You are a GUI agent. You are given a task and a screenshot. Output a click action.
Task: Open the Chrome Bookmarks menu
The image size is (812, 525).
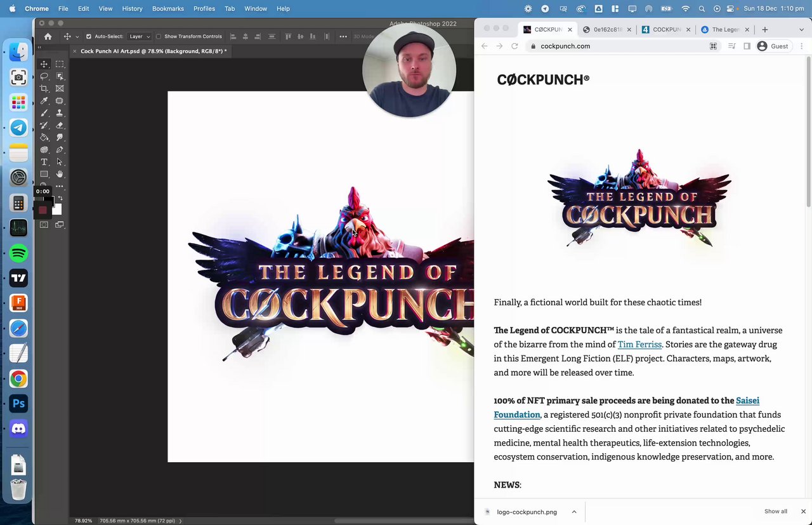click(x=168, y=9)
